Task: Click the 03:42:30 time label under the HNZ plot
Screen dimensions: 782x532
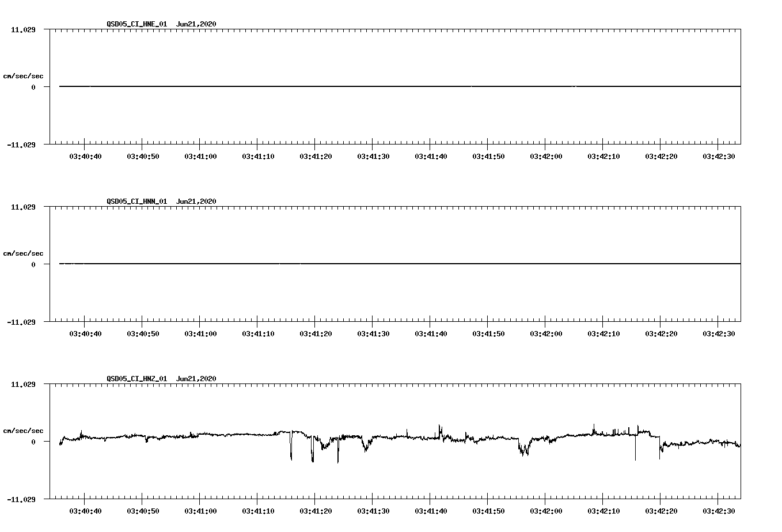Action: coord(719,511)
